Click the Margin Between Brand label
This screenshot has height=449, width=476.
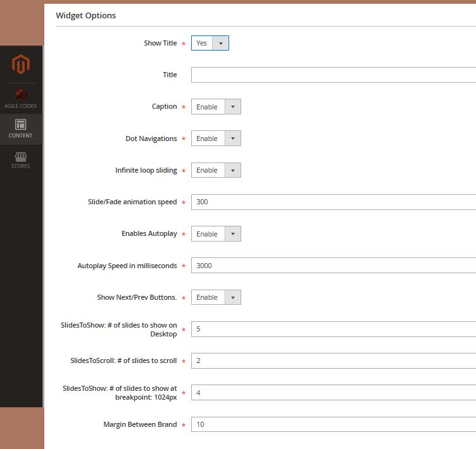coord(140,424)
